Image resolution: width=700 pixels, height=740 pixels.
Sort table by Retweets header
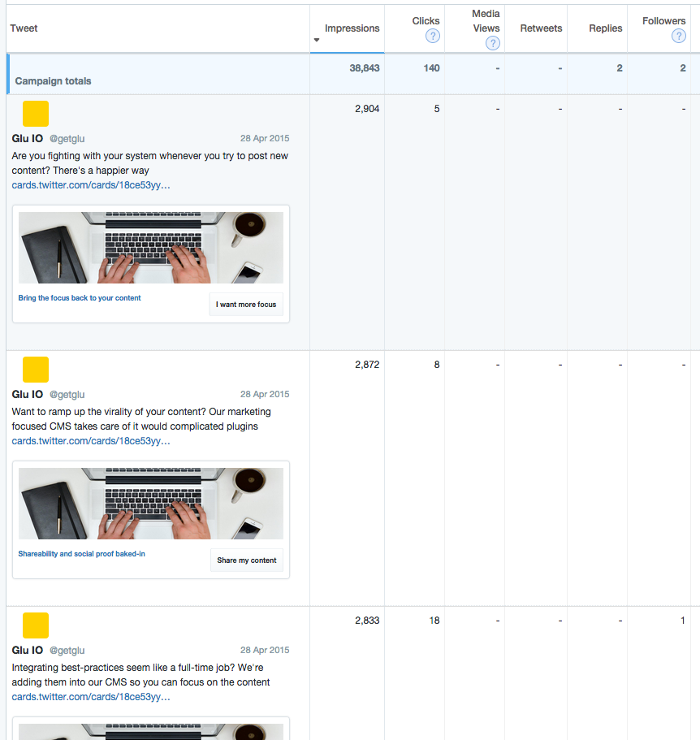tap(541, 28)
